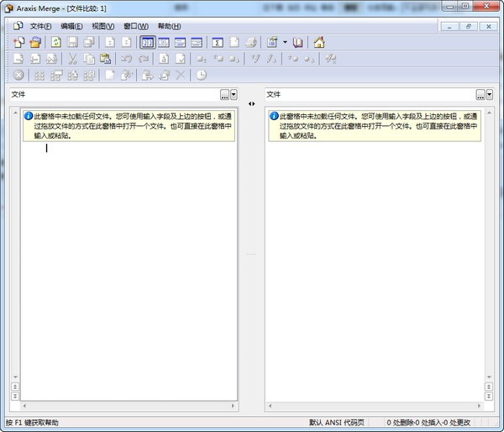504x432 pixels.
Task: Click the save floppy disk icon
Action: click(72, 43)
